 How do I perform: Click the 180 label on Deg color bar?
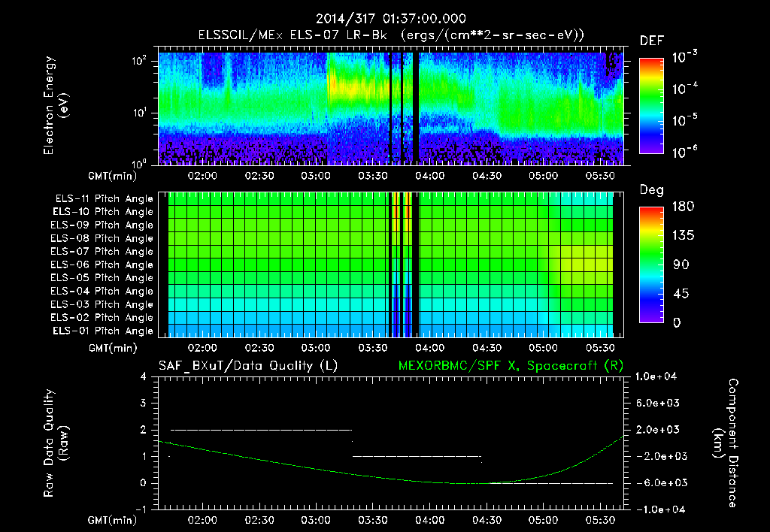683,207
